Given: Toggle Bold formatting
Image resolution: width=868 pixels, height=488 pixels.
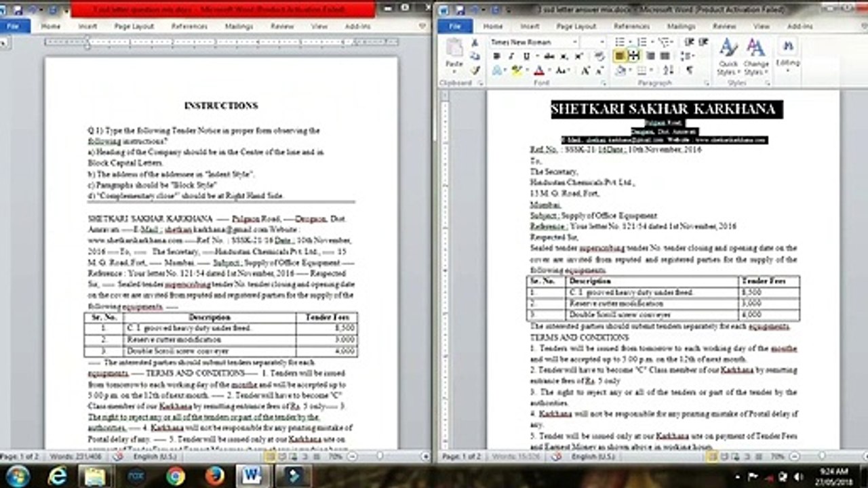Looking at the screenshot, I should coord(497,56).
